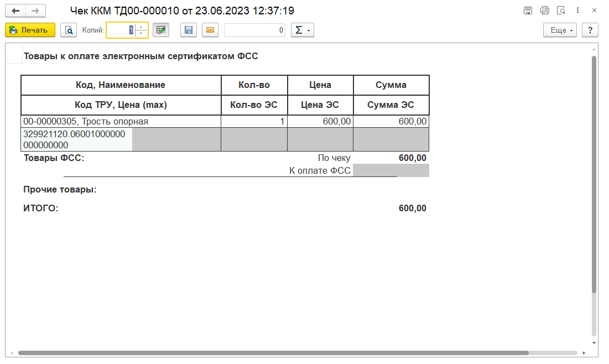Viewport: 609px width, 364px height.
Task: Click the Копий copies input field
Action: [x=121, y=30]
